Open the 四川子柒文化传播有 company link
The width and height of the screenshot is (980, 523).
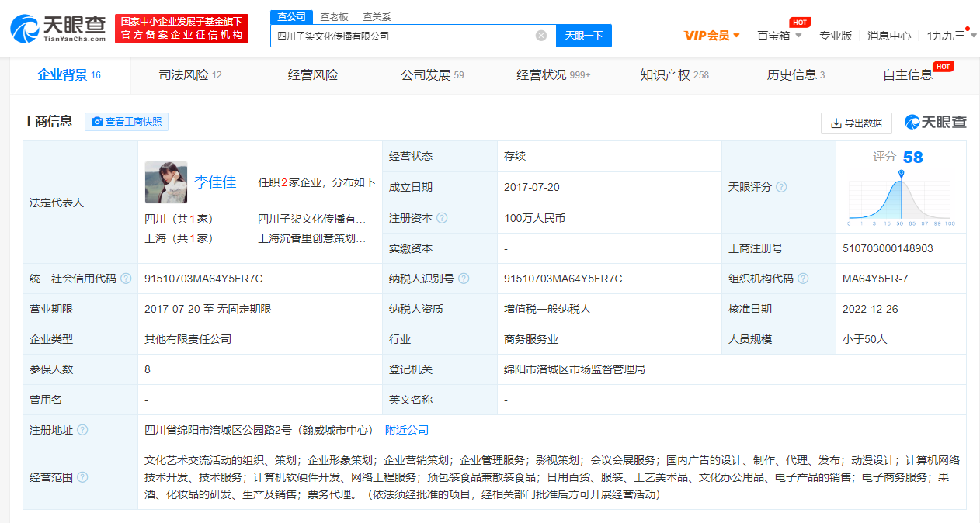point(312,219)
